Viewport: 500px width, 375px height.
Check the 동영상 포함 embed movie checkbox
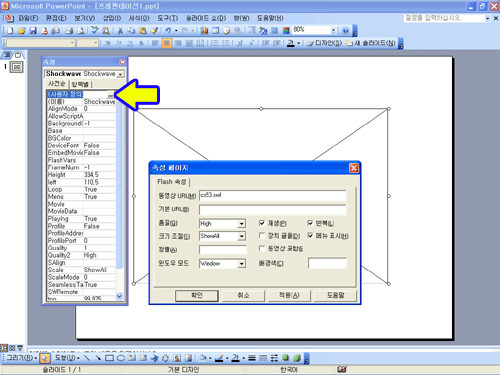(262, 248)
